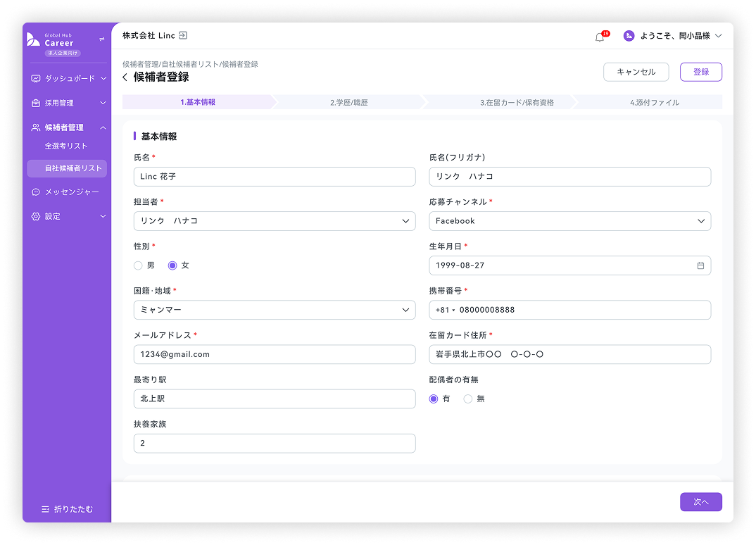Collapse the 候補者管理 menu chevron
The width and height of the screenshot is (756, 545).
click(x=103, y=127)
